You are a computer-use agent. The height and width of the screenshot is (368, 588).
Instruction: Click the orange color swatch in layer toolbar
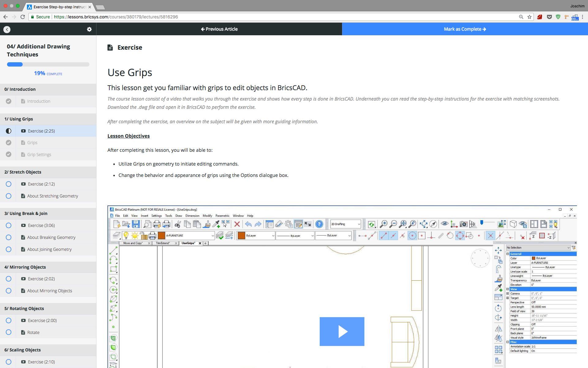[161, 236]
